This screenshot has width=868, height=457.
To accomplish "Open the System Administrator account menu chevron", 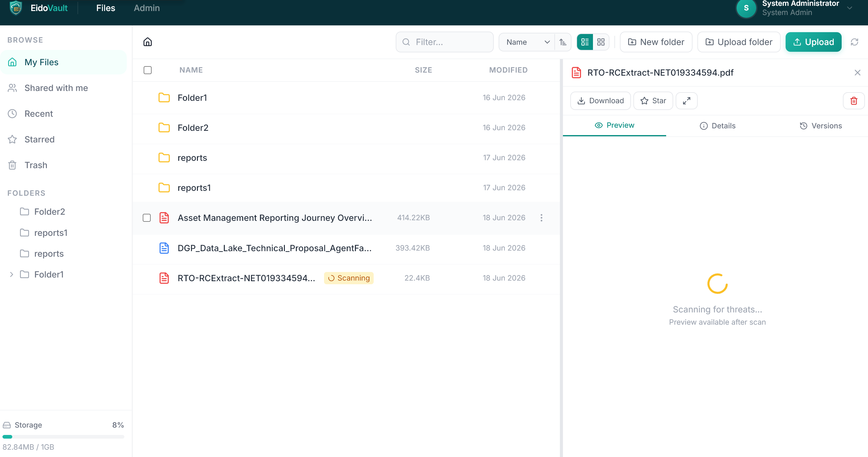I will pyautogui.click(x=849, y=8).
